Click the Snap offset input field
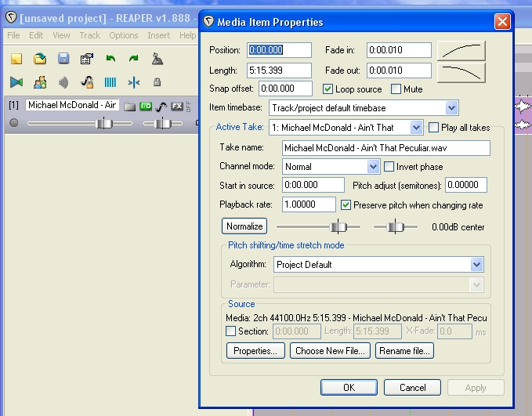The width and height of the screenshot is (532, 416). [285, 89]
